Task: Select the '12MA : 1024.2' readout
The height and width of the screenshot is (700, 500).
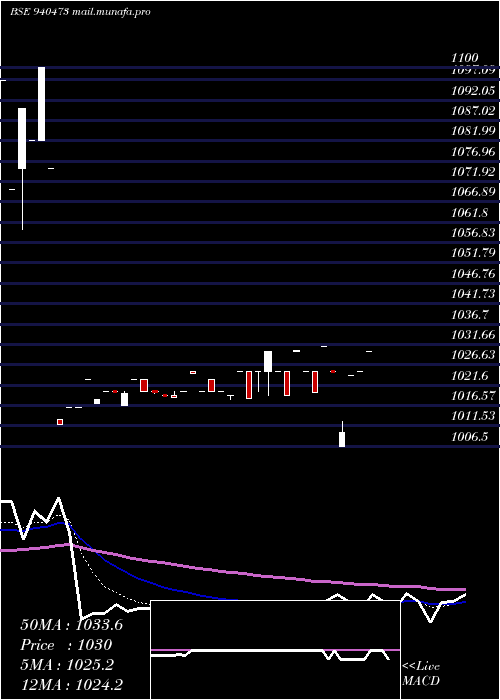Action: tap(71, 684)
